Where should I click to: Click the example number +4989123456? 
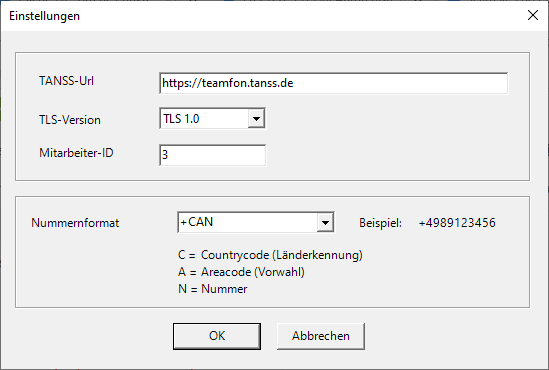point(457,223)
